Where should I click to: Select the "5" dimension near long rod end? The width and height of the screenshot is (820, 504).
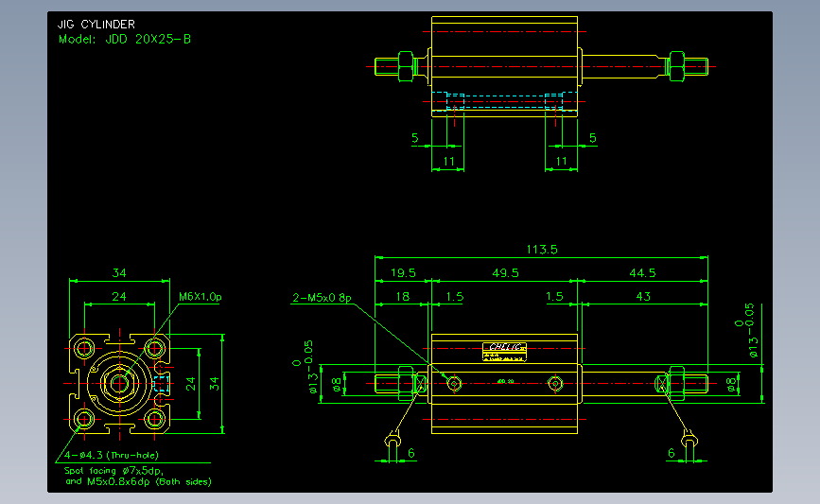pos(592,138)
